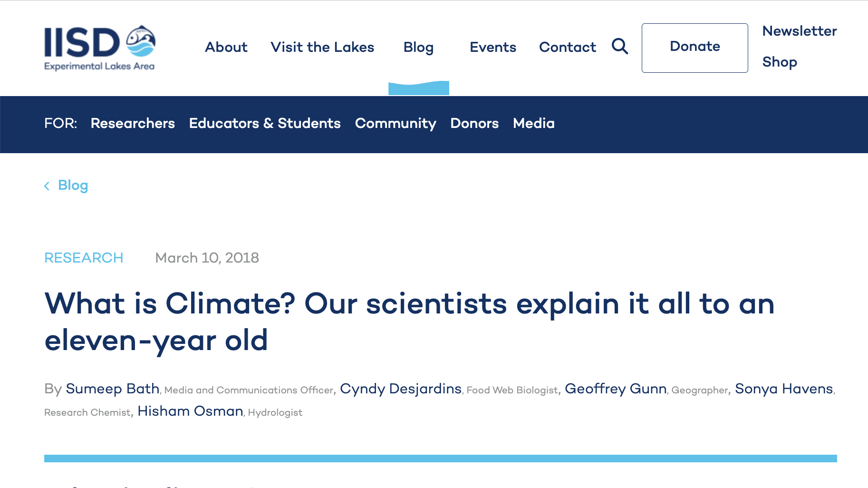Click the article title heading
The width and height of the screenshot is (868, 488).
tap(409, 321)
